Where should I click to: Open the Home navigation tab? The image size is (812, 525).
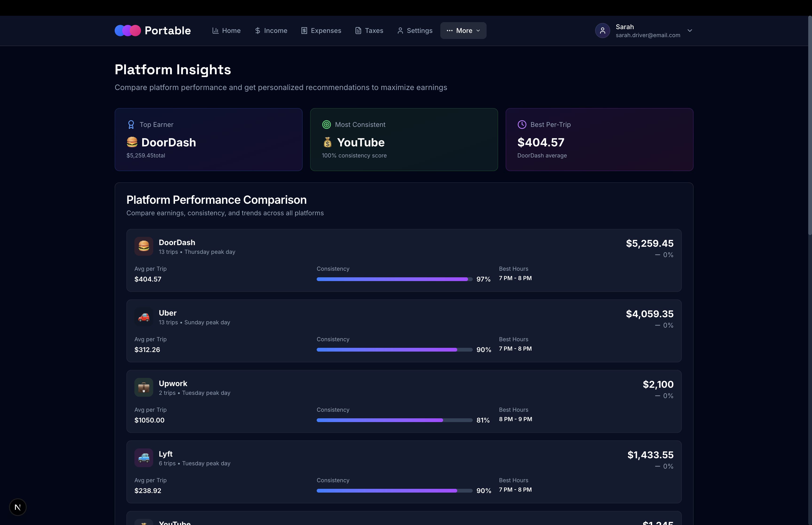pos(226,31)
